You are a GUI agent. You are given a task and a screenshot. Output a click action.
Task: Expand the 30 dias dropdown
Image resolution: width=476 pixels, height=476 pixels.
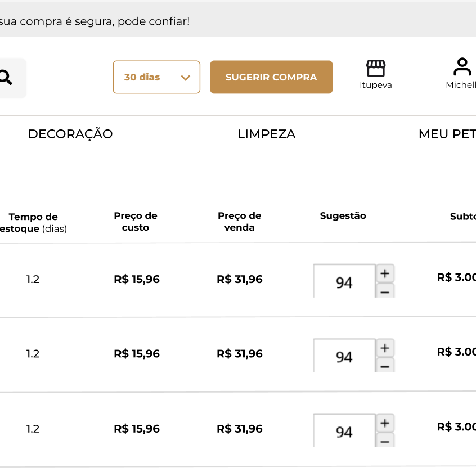coord(156,77)
